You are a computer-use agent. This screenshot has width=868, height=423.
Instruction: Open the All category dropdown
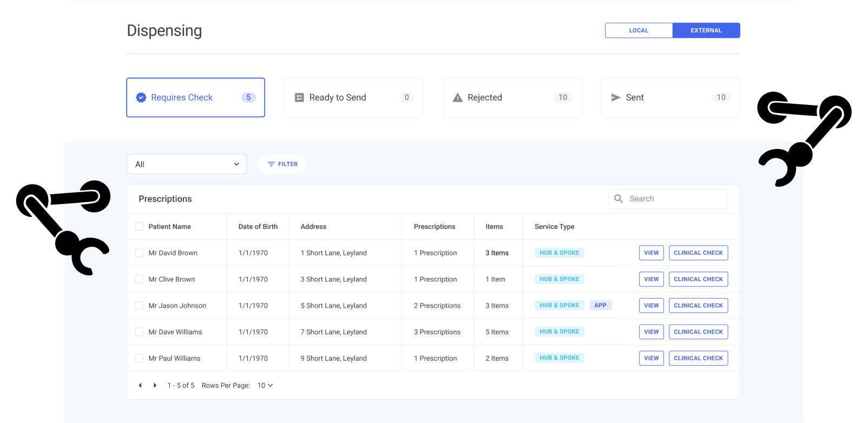tap(187, 164)
